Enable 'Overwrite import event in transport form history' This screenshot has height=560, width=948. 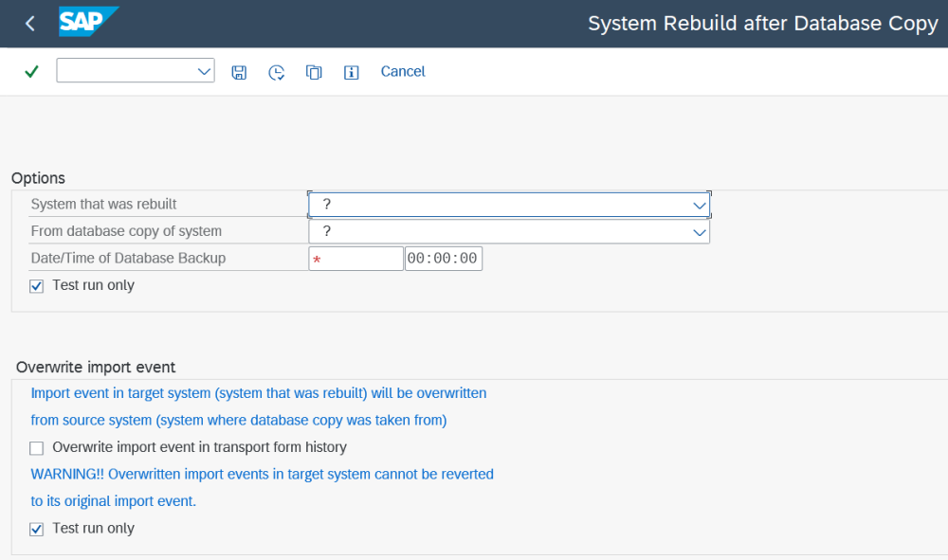(37, 448)
